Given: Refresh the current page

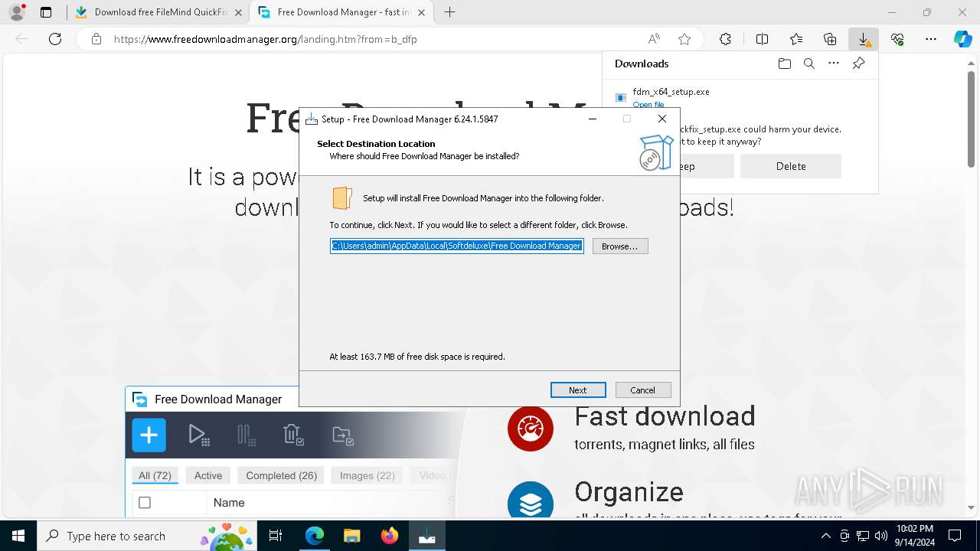Looking at the screenshot, I should coord(55,39).
